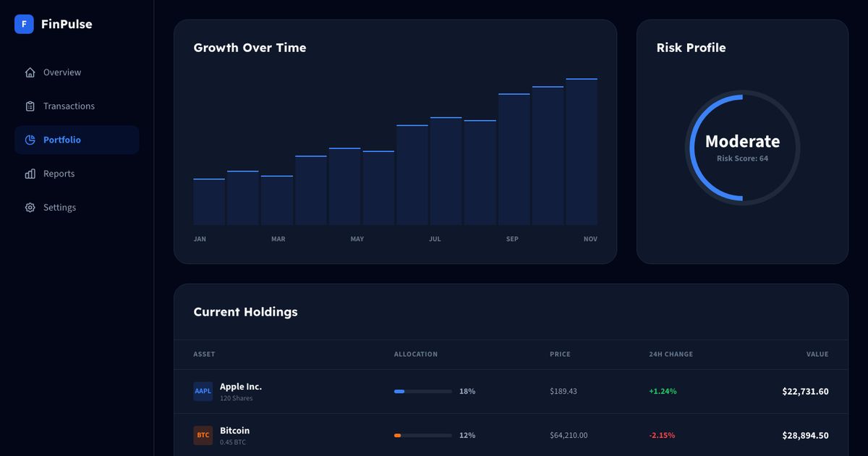
Task: Click the 120 Shares subtext
Action: coord(237,398)
